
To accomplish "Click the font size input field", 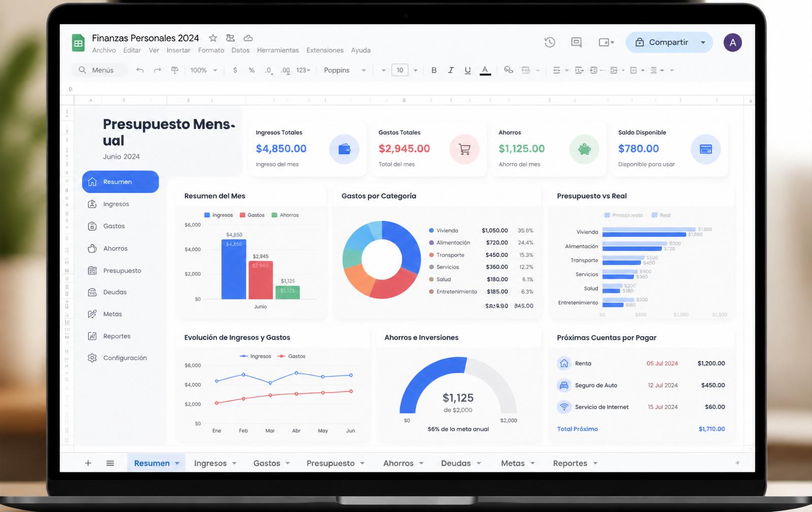I will point(400,70).
